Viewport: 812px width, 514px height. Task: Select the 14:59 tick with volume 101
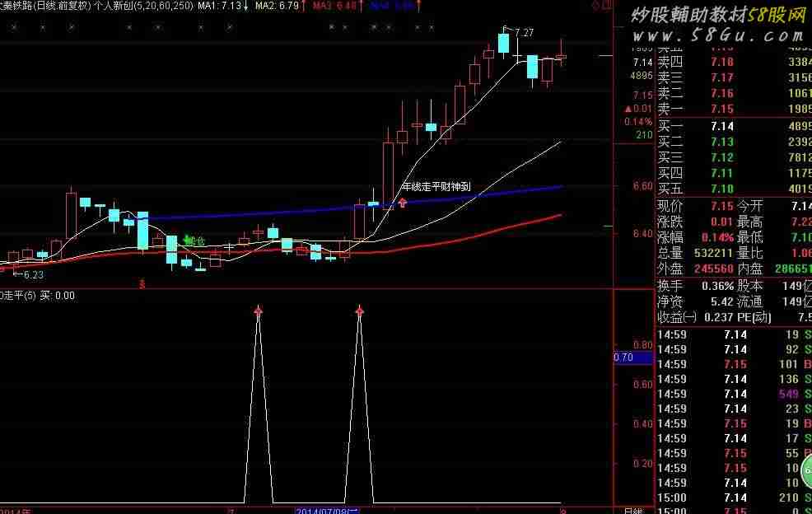(x=734, y=364)
